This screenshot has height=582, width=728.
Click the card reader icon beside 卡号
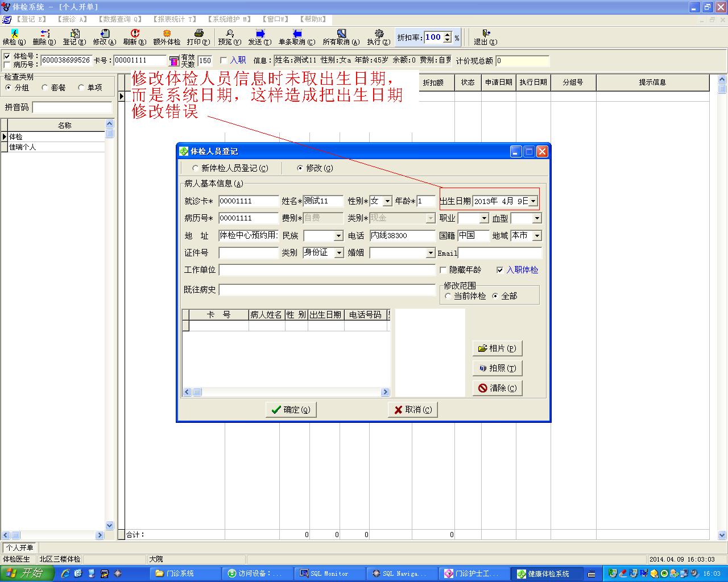[x=174, y=61]
